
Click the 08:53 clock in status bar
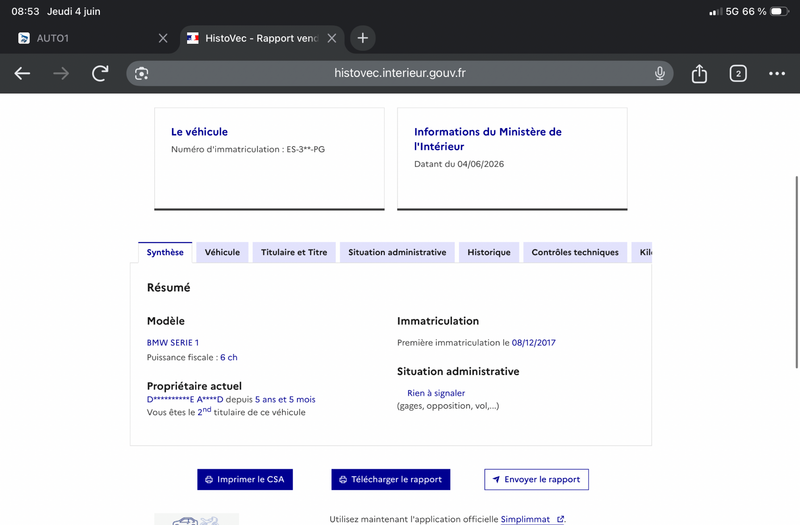[x=25, y=11]
